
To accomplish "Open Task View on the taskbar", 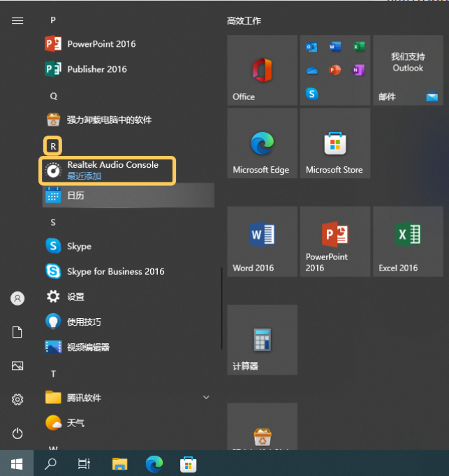I will [x=84, y=463].
